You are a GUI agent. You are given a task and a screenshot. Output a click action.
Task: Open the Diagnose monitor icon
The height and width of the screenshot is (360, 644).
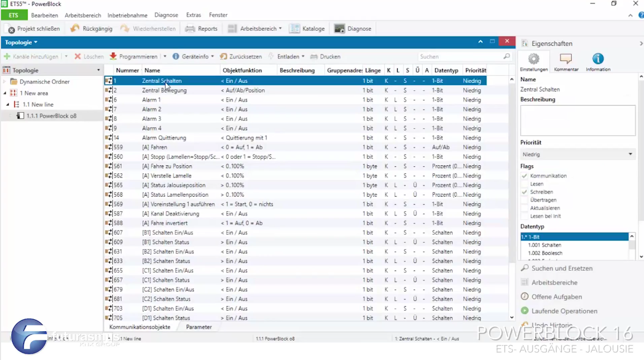point(340,29)
